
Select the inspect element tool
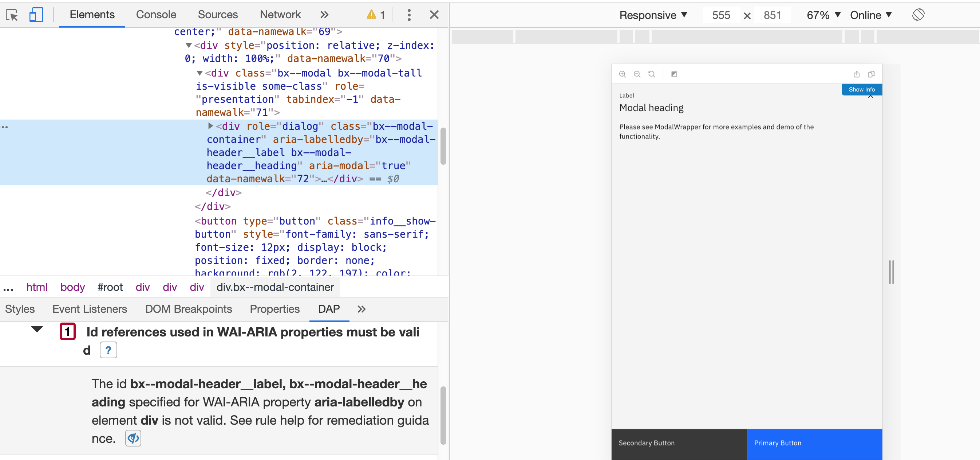pyautogui.click(x=12, y=15)
